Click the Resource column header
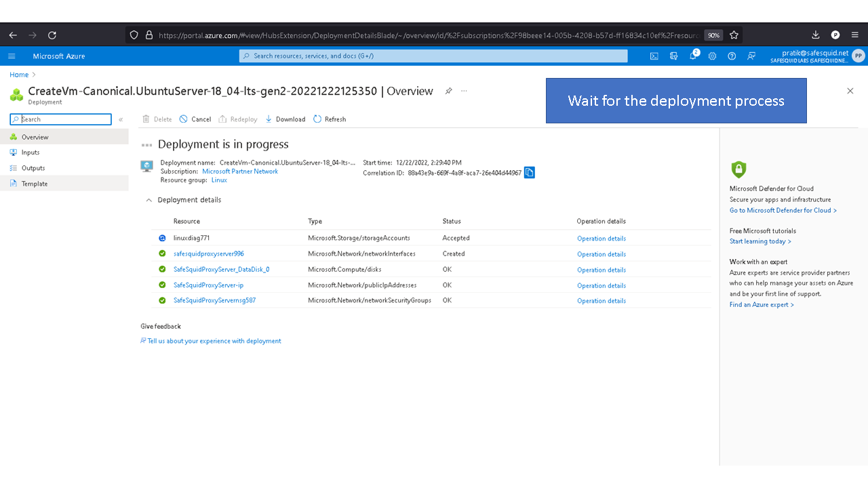This screenshot has width=868, height=488. coord(186,221)
